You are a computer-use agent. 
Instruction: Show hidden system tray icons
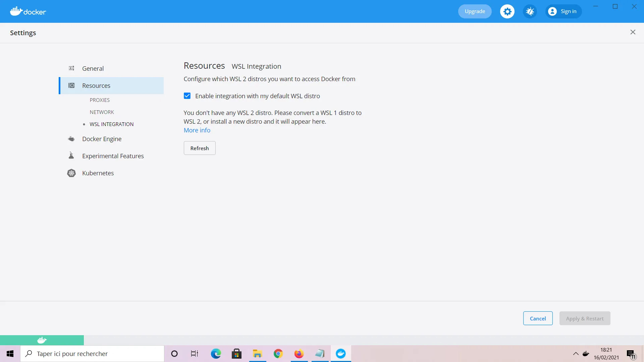coord(576,354)
